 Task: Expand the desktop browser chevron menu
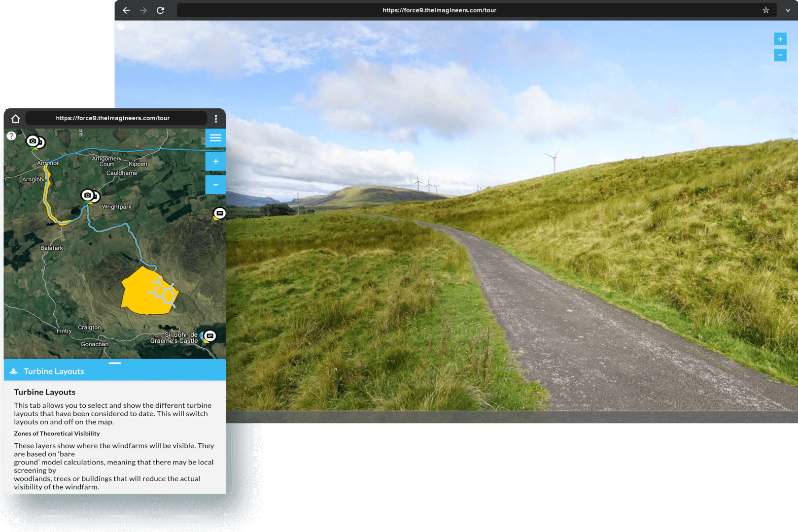[788, 10]
